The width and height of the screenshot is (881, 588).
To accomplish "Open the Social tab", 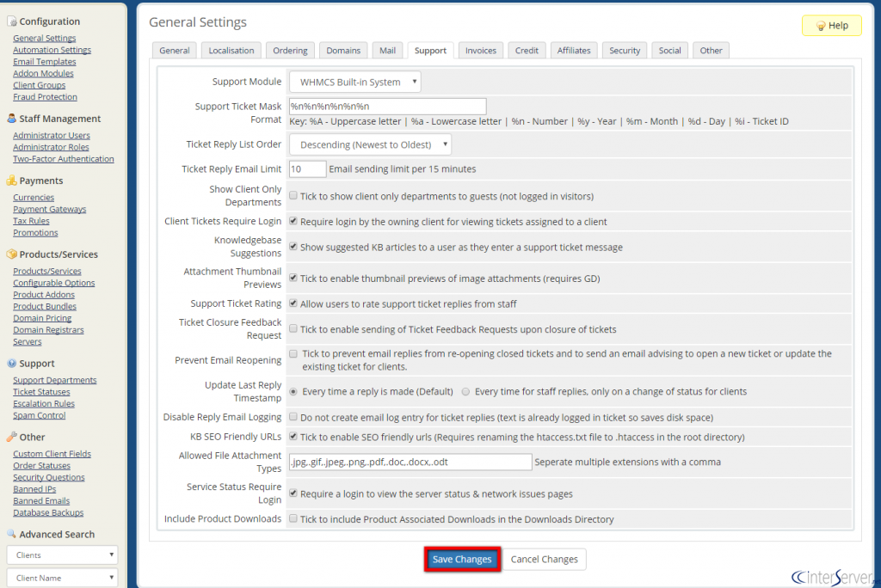I will tap(669, 51).
